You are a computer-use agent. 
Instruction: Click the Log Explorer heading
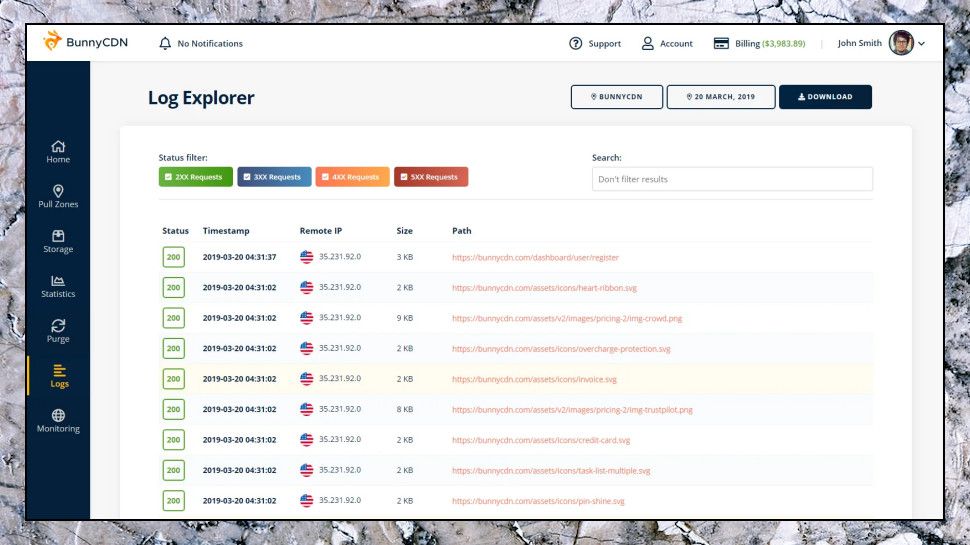click(x=201, y=98)
